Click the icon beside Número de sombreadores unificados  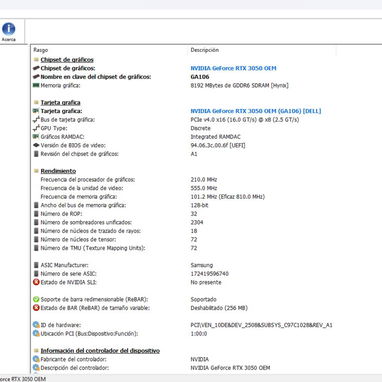[36, 222]
